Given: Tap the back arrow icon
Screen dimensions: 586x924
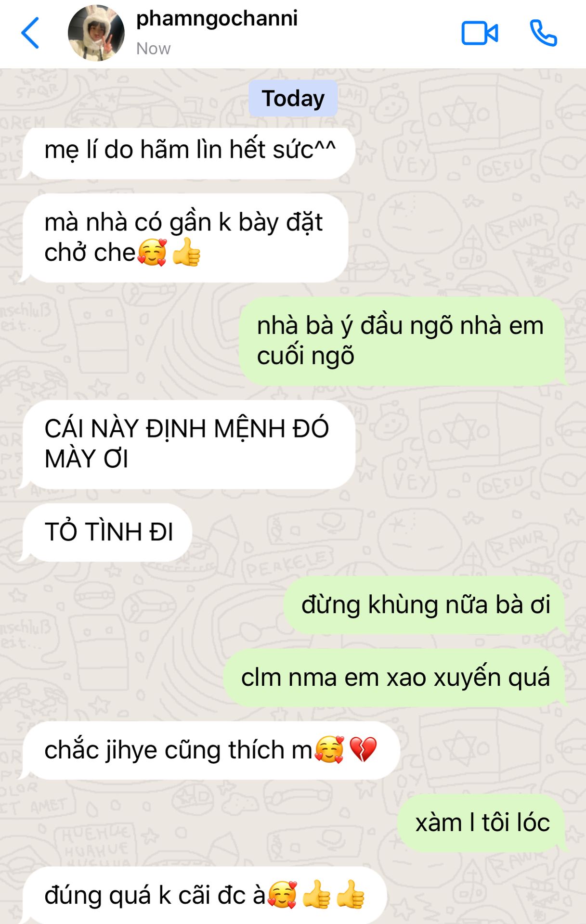Looking at the screenshot, I should (x=30, y=33).
